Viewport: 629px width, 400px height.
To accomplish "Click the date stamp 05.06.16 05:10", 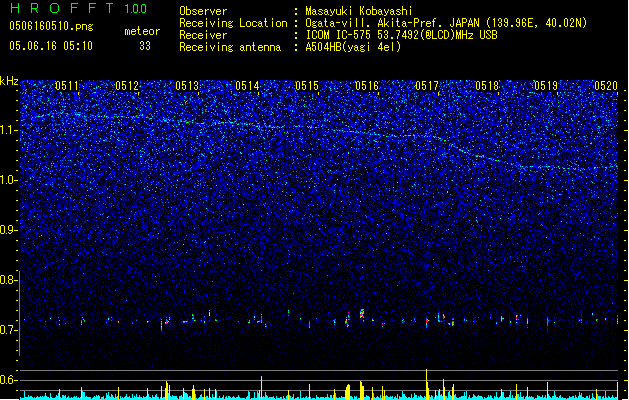I will tap(51, 46).
